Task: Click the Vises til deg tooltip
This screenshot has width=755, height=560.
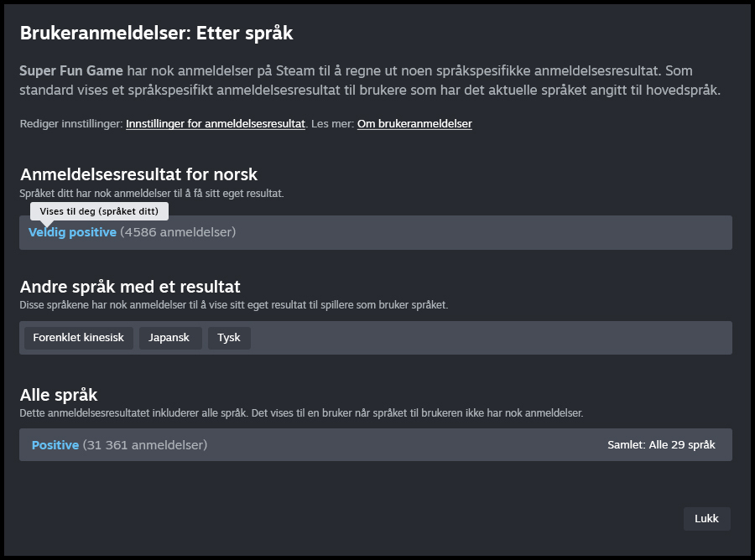Action: 99,211
